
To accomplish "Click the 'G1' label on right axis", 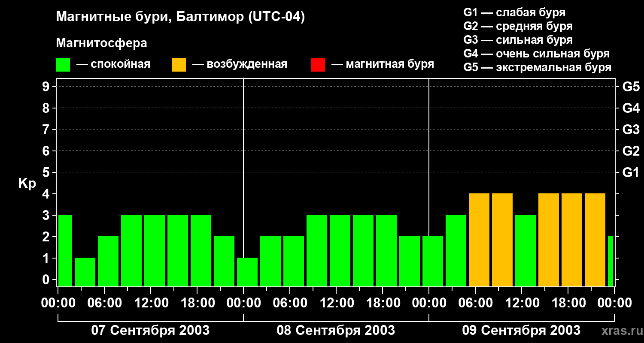I will (x=631, y=172).
